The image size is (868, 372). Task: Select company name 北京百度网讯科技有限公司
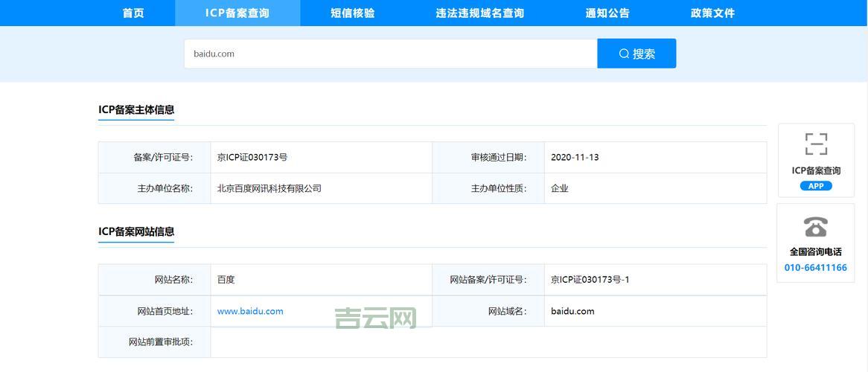point(269,188)
